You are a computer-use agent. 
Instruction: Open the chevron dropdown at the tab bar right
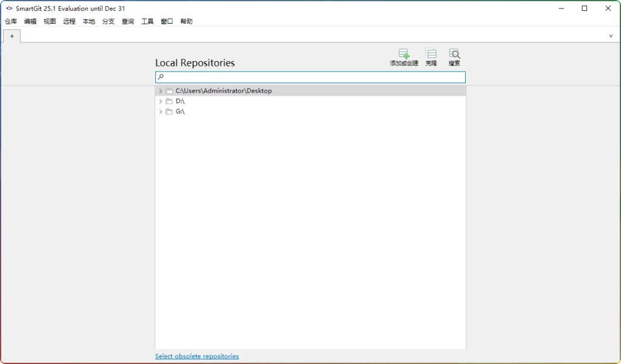[x=611, y=36]
